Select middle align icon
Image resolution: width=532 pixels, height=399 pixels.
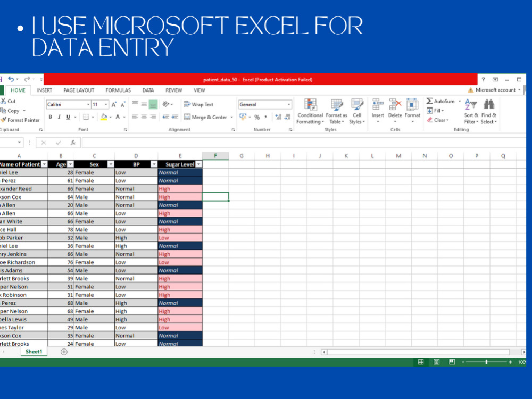click(x=144, y=104)
